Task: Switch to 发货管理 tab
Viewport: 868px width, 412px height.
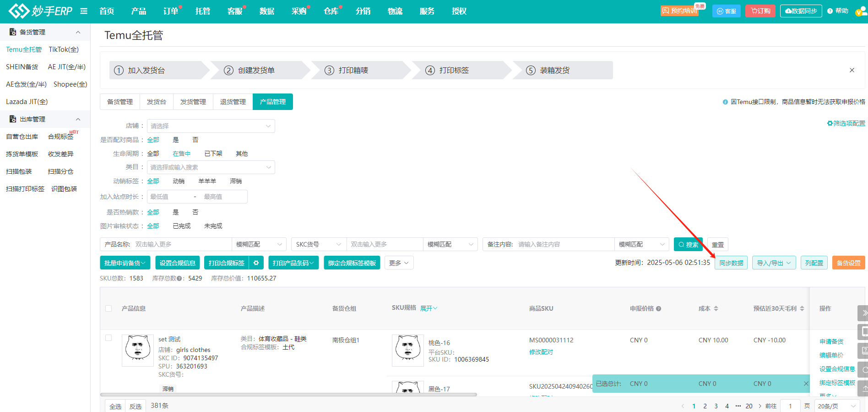Action: click(193, 102)
